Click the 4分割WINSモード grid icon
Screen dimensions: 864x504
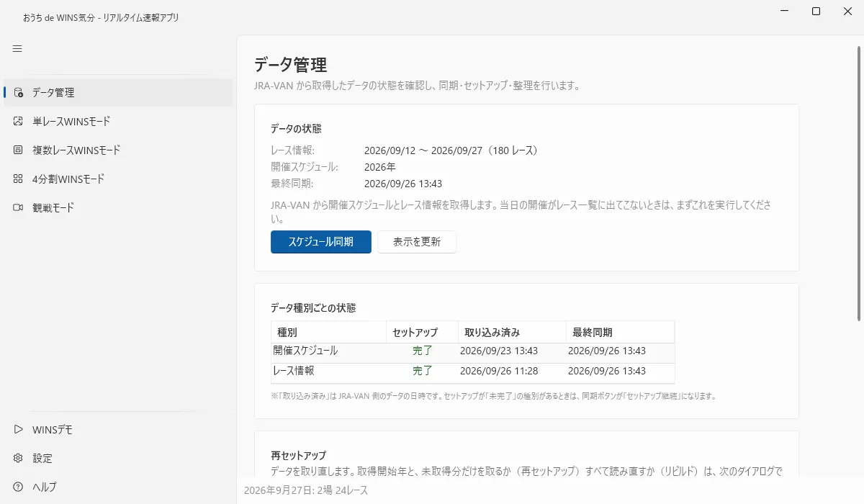coord(18,179)
